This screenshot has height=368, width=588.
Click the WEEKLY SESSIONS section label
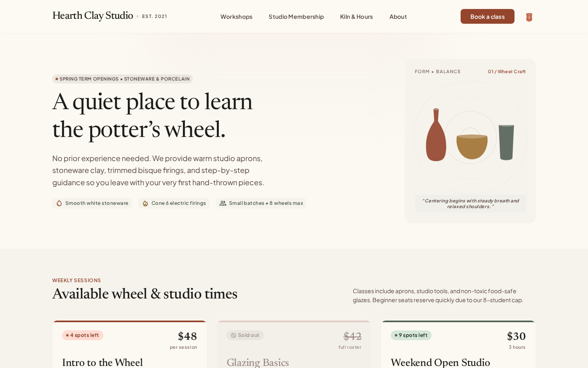click(76, 280)
